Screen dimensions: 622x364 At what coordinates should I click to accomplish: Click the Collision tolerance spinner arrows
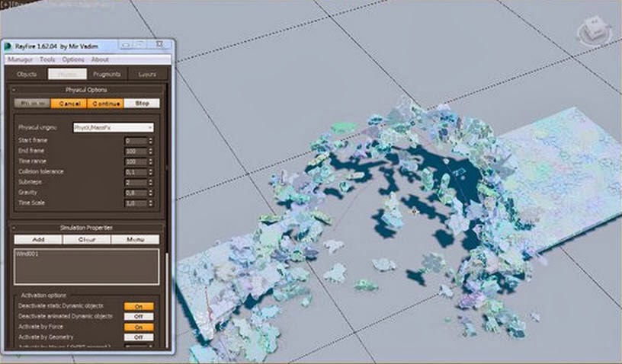click(150, 172)
